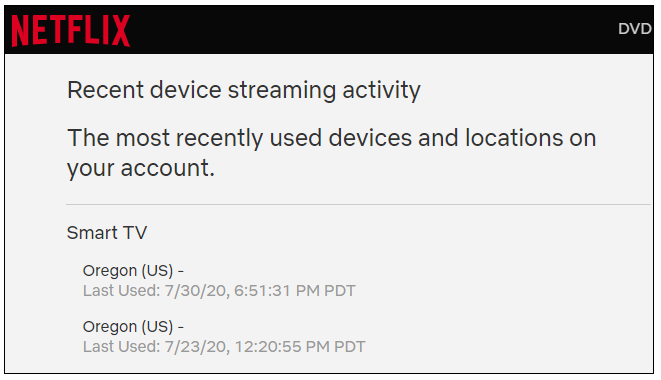Image resolution: width=661 pixels, height=380 pixels.
Task: Click Last Used 7/30/20 timestamp
Action: (219, 291)
